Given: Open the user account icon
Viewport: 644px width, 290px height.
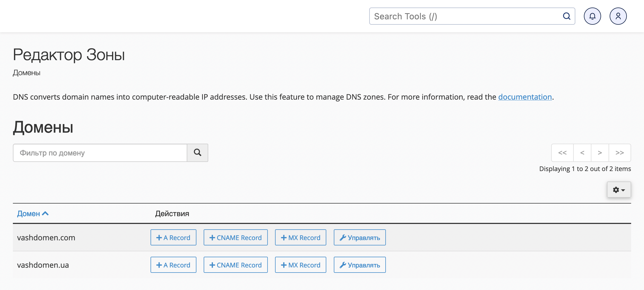Looking at the screenshot, I should 618,16.
